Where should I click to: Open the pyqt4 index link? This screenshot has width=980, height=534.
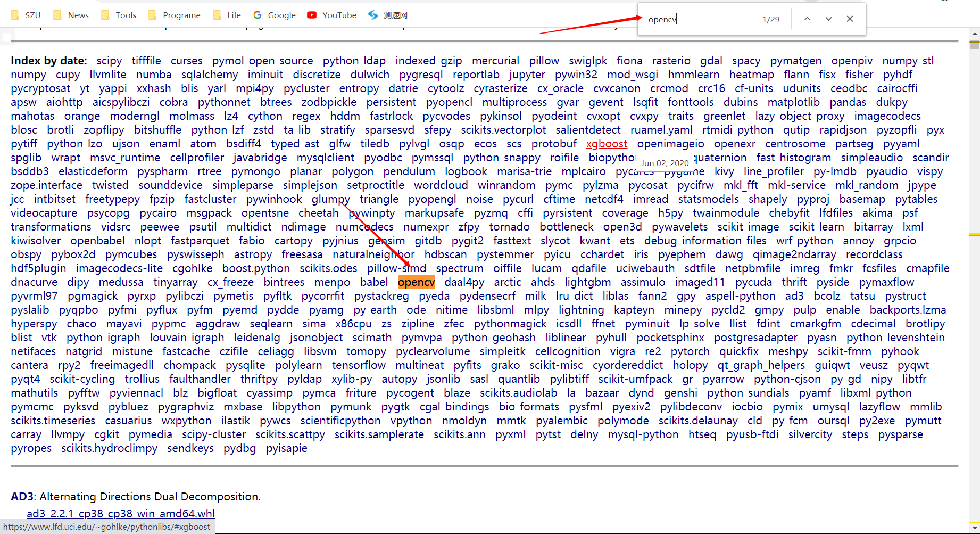[26, 379]
